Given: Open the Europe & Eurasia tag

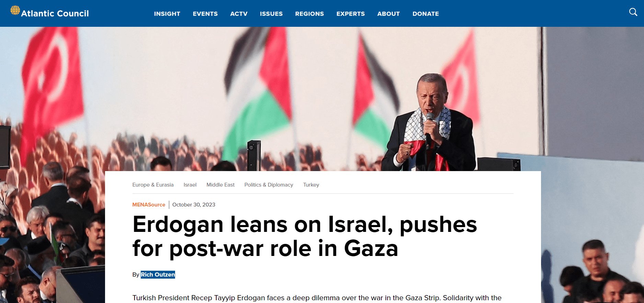Looking at the screenshot, I should [x=153, y=185].
